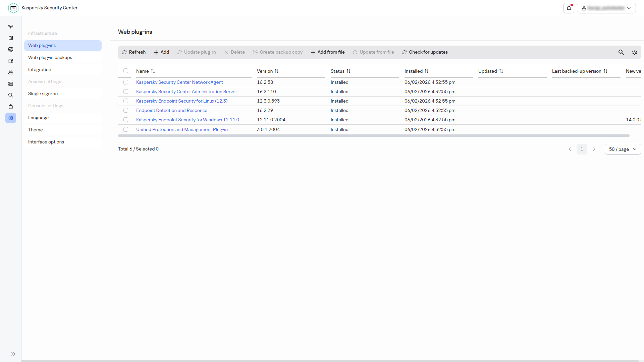Select the checkbox for Kaspersky Endpoint Security for Windows
The width and height of the screenshot is (644, 362).
(126, 120)
